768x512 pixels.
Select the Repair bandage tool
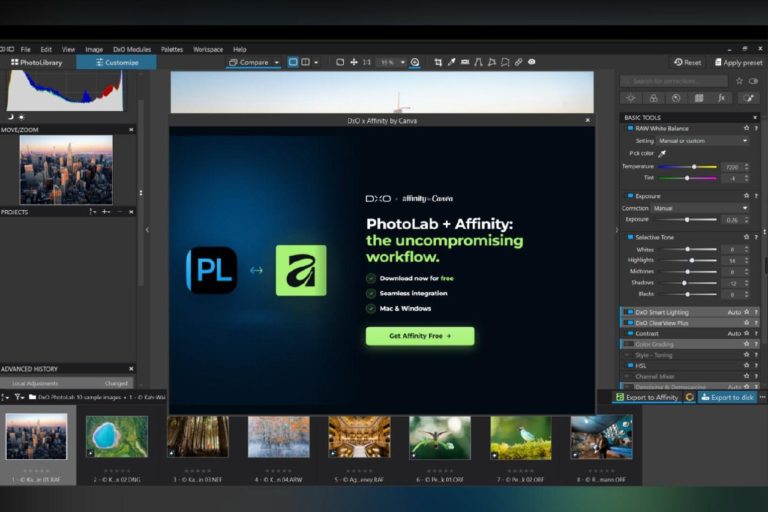coord(518,62)
